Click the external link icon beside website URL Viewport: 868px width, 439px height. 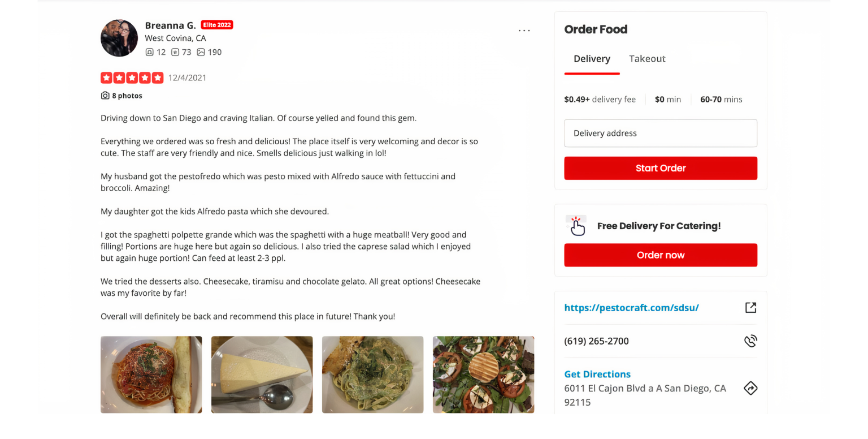click(x=750, y=308)
